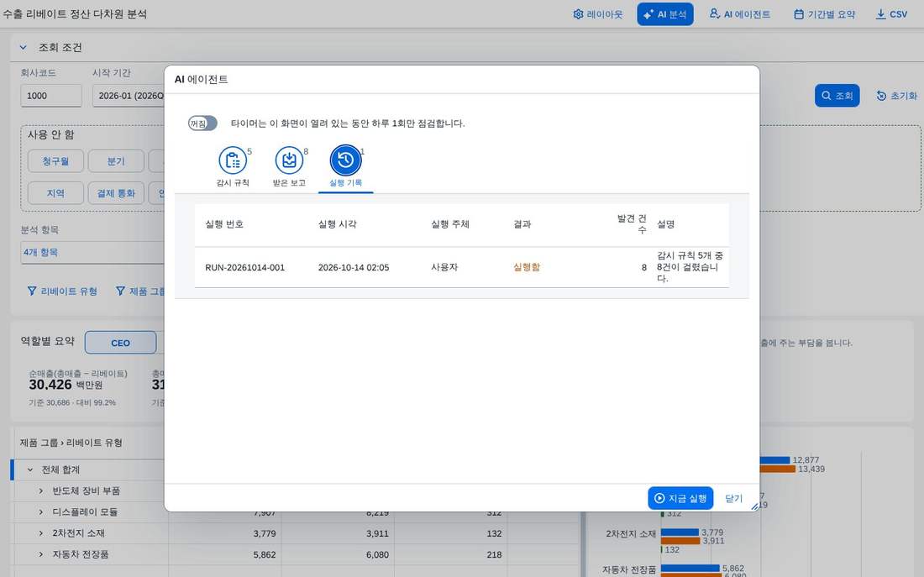Click AI 에이전트 in the page toolbar
The image size is (924, 577).
pos(740,14)
